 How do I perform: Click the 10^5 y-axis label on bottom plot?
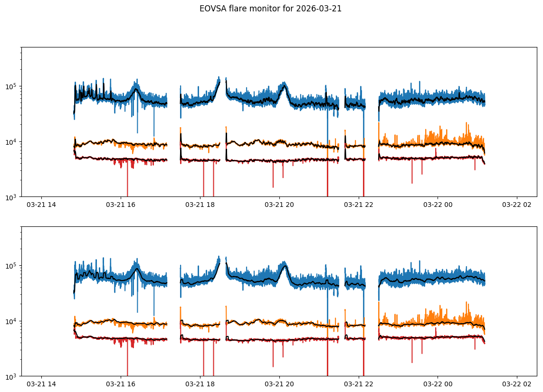(11, 266)
